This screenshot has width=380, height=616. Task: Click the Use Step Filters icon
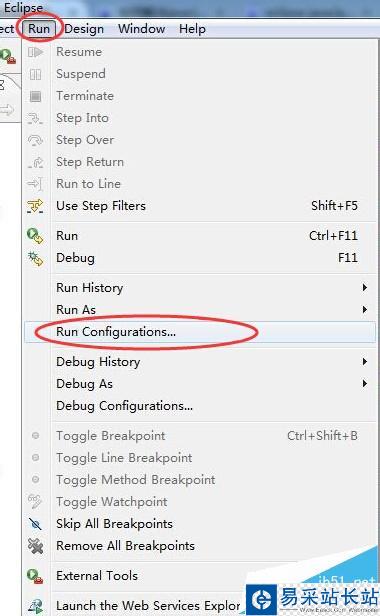[x=35, y=206]
